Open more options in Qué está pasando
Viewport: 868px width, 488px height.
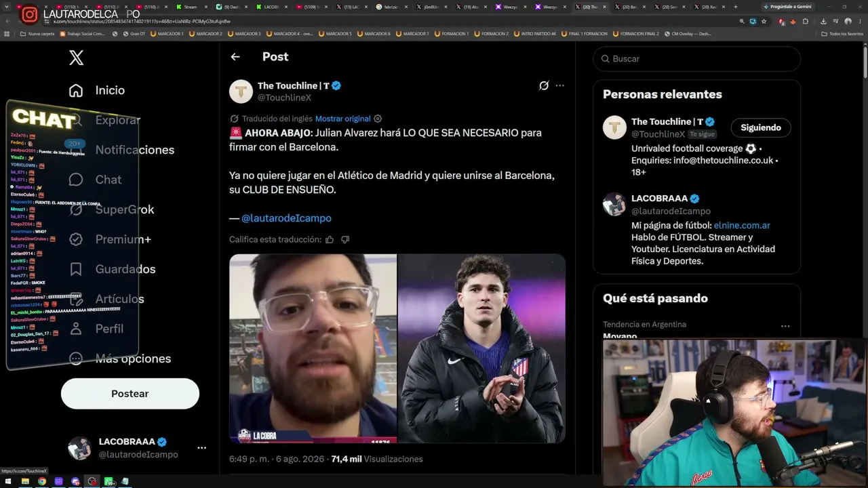(x=785, y=326)
